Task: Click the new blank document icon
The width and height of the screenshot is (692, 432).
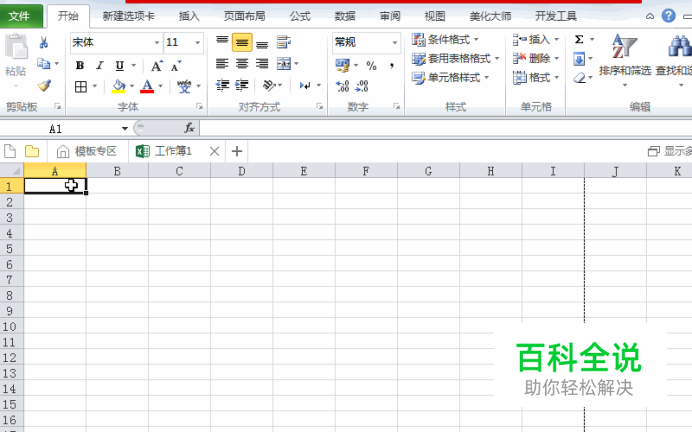Action: pos(10,151)
